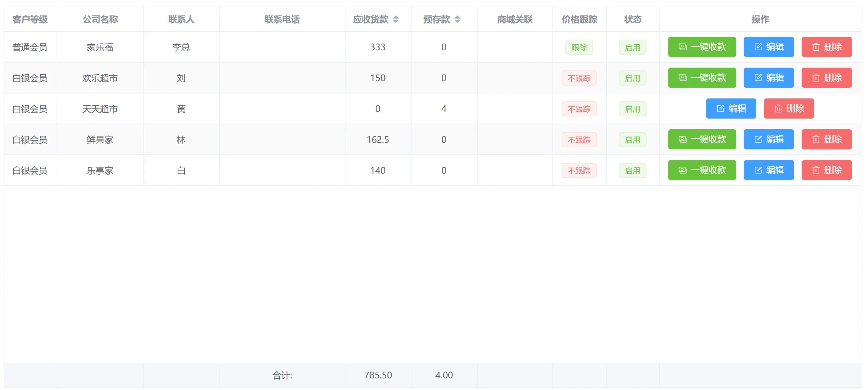This screenshot has height=390, width=868.
Task: Click the 编辑 button on the 乐事家 row
Action: pos(769,170)
